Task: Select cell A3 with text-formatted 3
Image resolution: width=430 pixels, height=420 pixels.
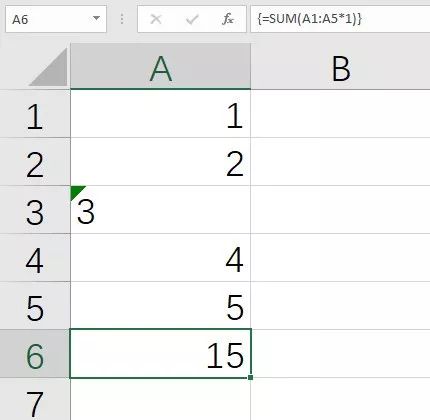Action: [160, 210]
